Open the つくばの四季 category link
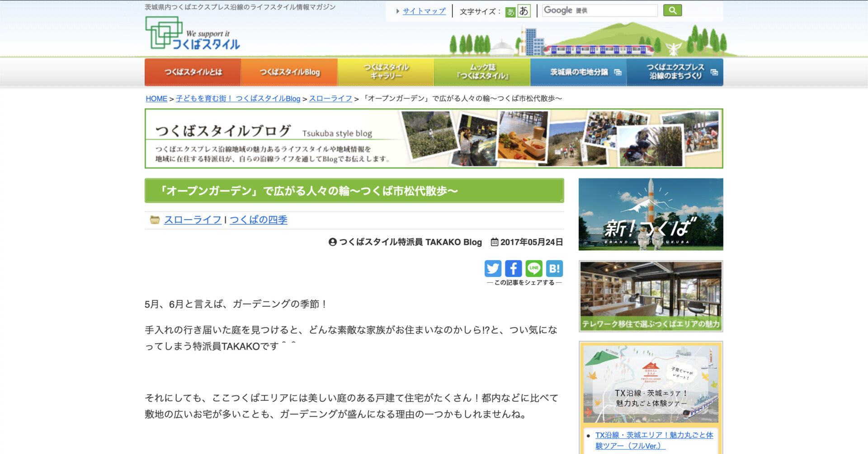This screenshot has height=454, width=868. tap(258, 220)
